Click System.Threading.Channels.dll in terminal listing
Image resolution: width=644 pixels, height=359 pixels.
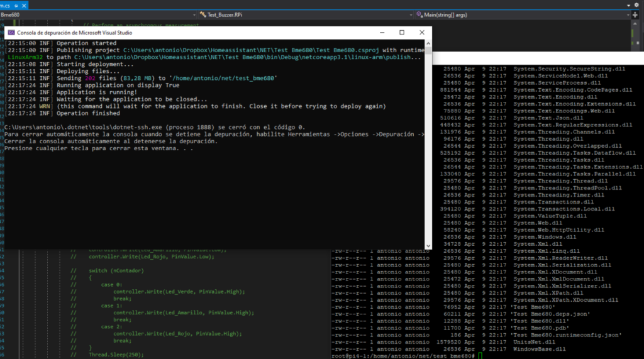(x=564, y=131)
